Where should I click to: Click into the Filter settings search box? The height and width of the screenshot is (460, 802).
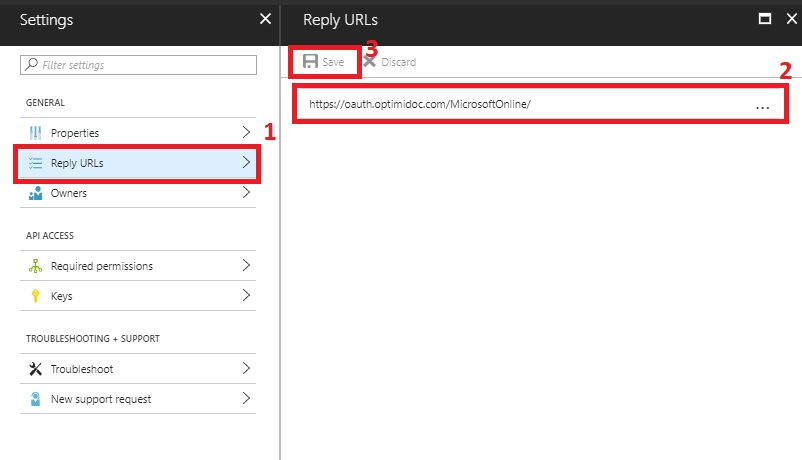(x=140, y=65)
